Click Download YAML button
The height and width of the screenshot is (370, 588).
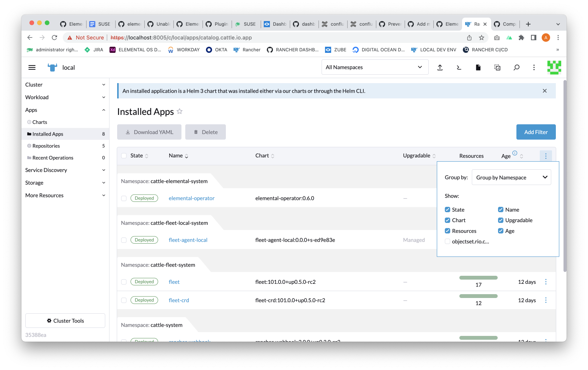pos(149,132)
